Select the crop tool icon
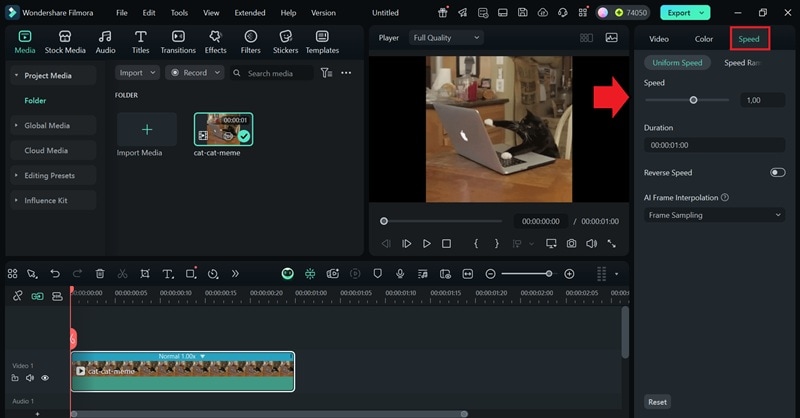Screen dimensions: 800x418 [145, 274]
